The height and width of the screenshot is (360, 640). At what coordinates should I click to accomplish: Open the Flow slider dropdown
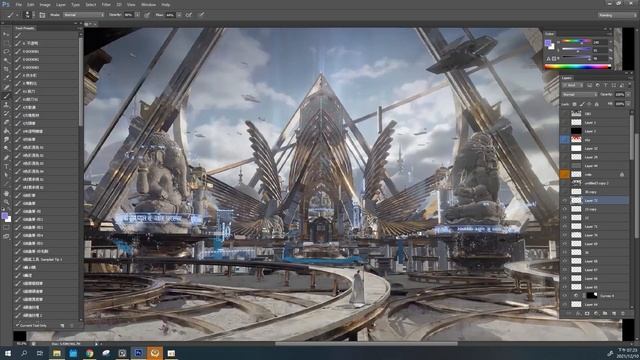click(x=179, y=15)
